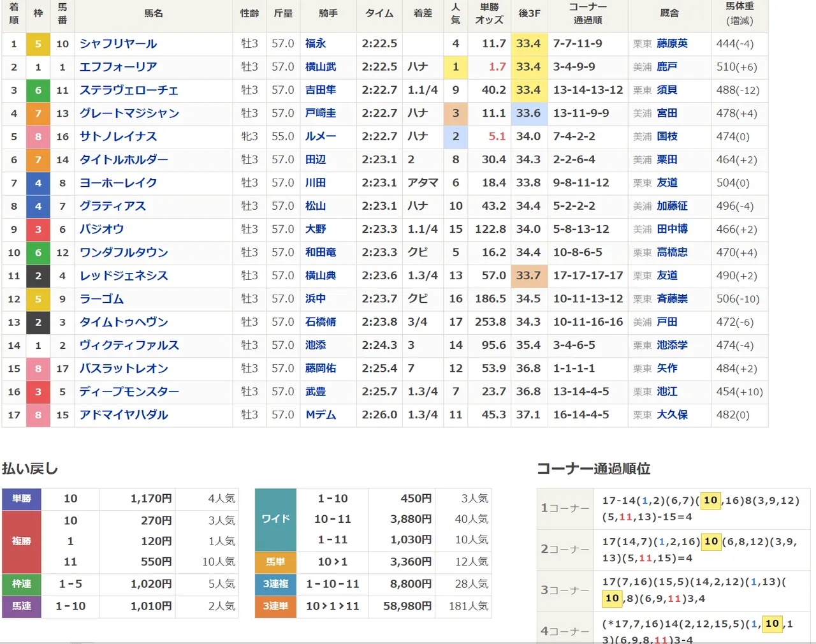
Task: Open jockey link 田辺
Action: [x=316, y=159]
